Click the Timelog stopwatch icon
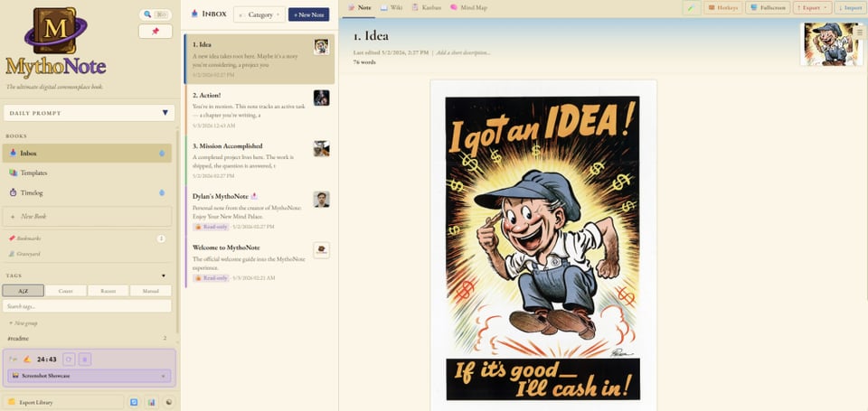This screenshot has height=411, width=868. click(14, 192)
